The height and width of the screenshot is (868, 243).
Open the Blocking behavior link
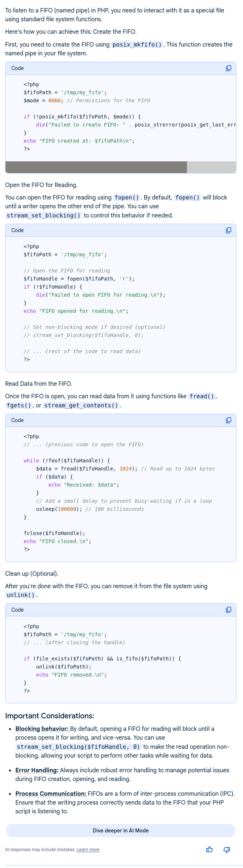42,729
